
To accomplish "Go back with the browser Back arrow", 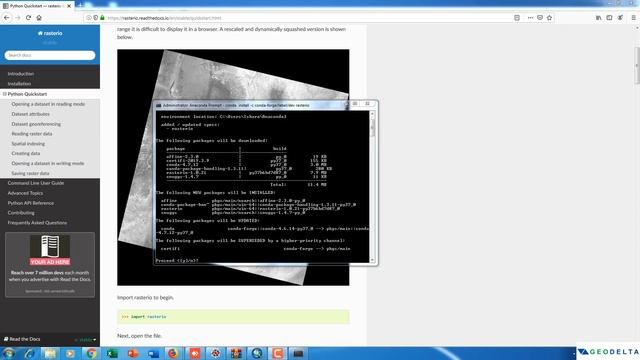I will 7,18.
